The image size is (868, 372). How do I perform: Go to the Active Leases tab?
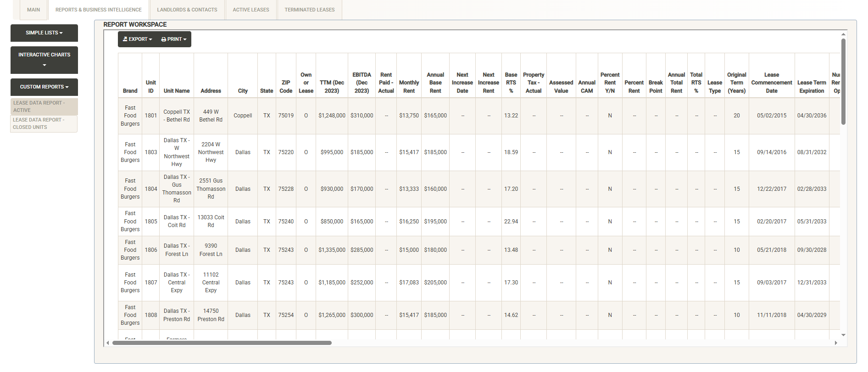251,10
